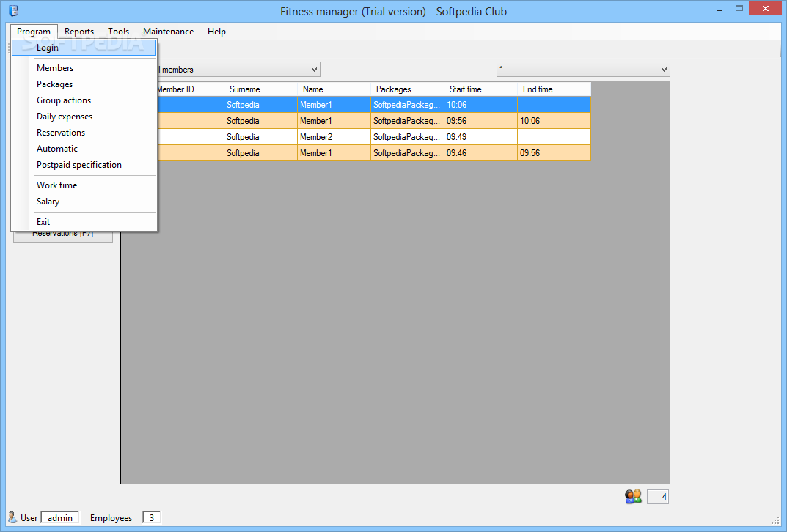Maximize the Fitness manager window
Image resolution: width=787 pixels, height=532 pixels.
tap(739, 9)
